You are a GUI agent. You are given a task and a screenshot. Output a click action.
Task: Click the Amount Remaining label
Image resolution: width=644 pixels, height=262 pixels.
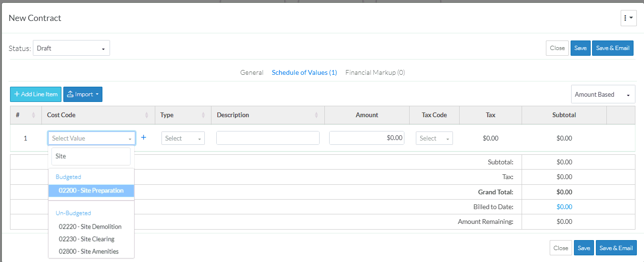(486, 222)
